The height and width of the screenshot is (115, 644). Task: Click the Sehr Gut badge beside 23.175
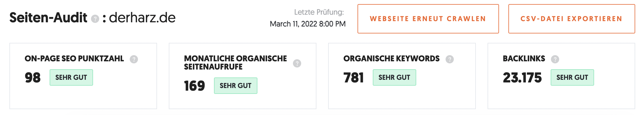coord(572,77)
